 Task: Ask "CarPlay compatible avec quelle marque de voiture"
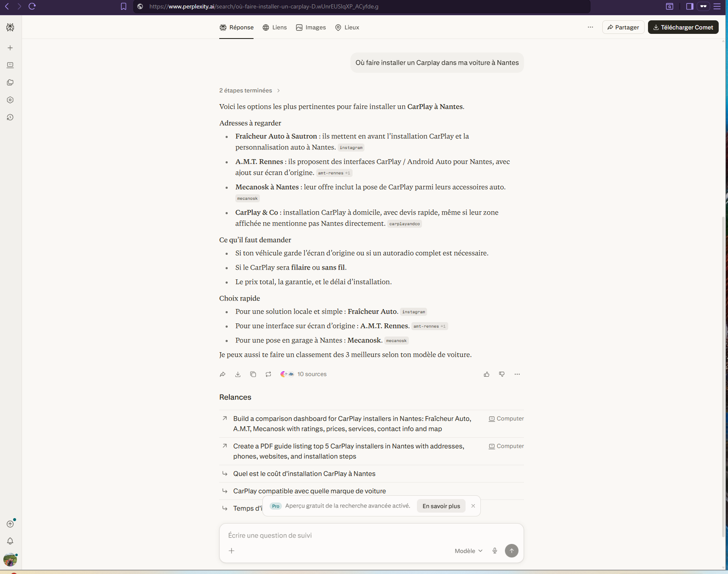click(x=372, y=491)
